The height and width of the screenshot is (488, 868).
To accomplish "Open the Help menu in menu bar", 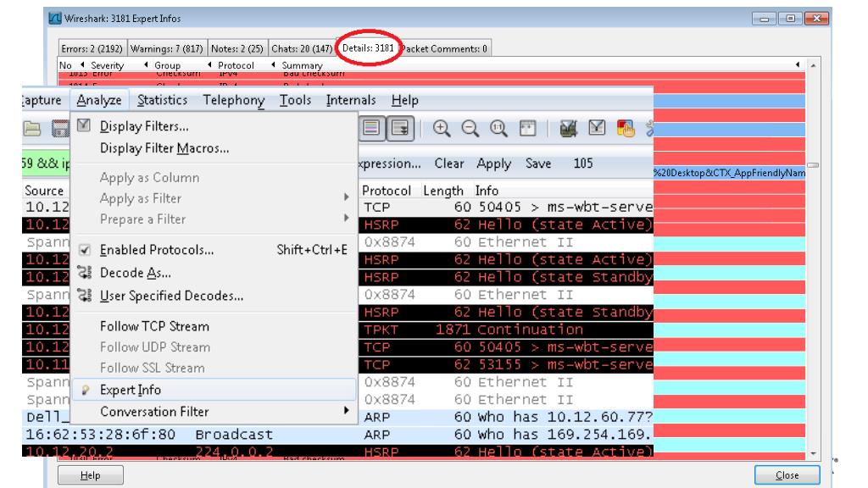I will [404, 100].
